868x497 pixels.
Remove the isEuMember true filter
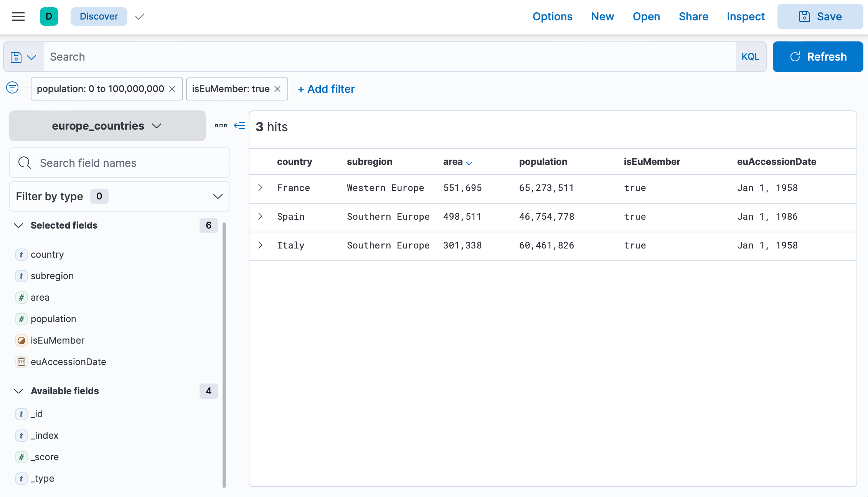(278, 89)
